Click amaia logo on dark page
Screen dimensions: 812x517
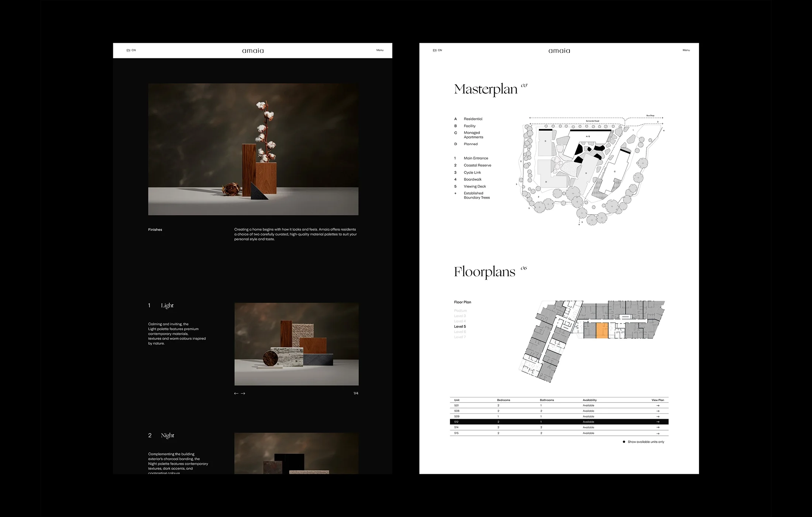(253, 51)
